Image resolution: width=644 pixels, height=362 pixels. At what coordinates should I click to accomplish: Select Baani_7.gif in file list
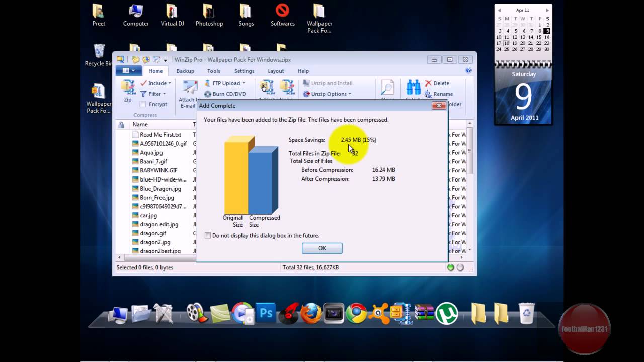click(153, 162)
